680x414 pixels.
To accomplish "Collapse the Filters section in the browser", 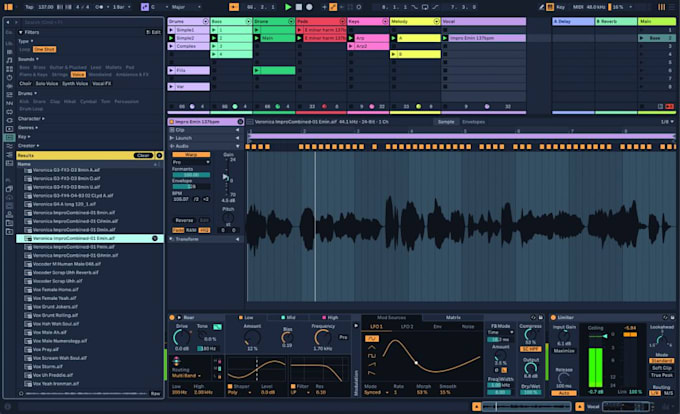I will pyautogui.click(x=20, y=32).
